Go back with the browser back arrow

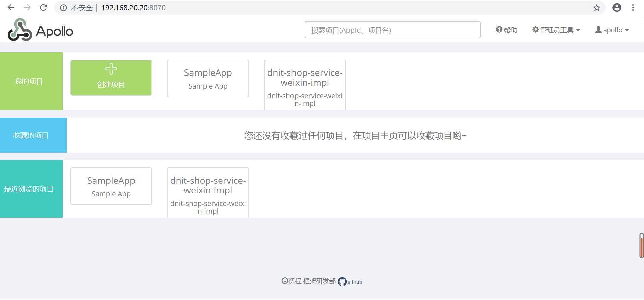pyautogui.click(x=11, y=8)
